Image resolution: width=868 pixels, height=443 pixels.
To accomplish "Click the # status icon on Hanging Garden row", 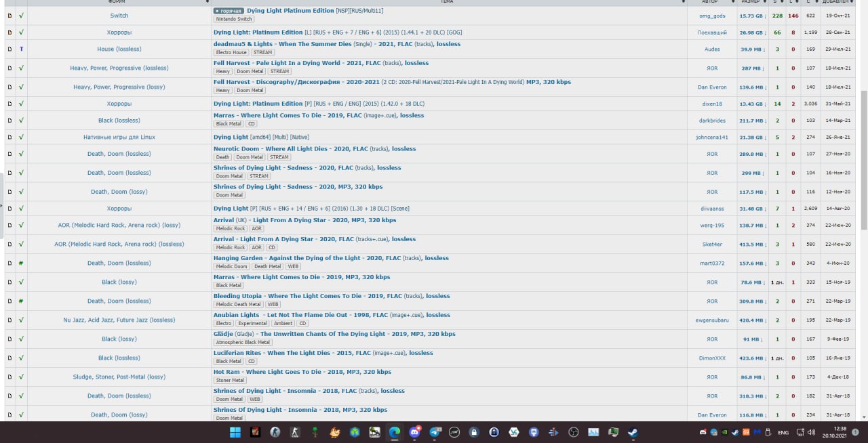I will (x=21, y=263).
